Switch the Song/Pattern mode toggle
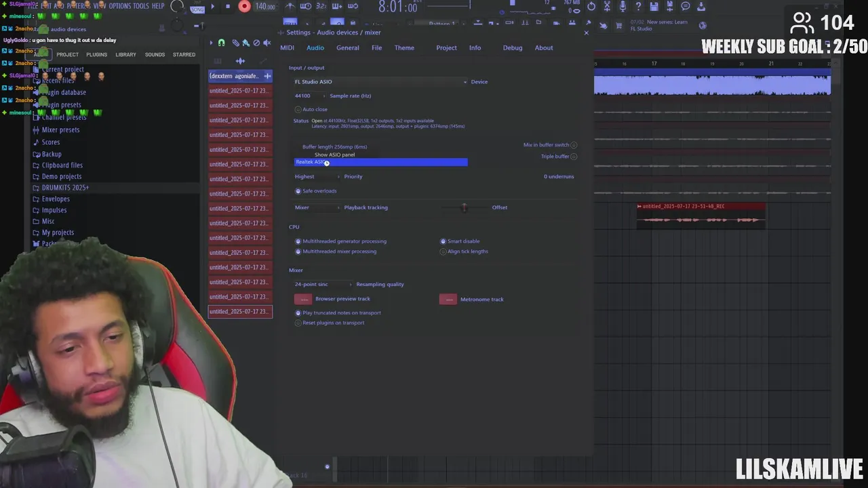The width and height of the screenshot is (868, 488). tap(197, 8)
